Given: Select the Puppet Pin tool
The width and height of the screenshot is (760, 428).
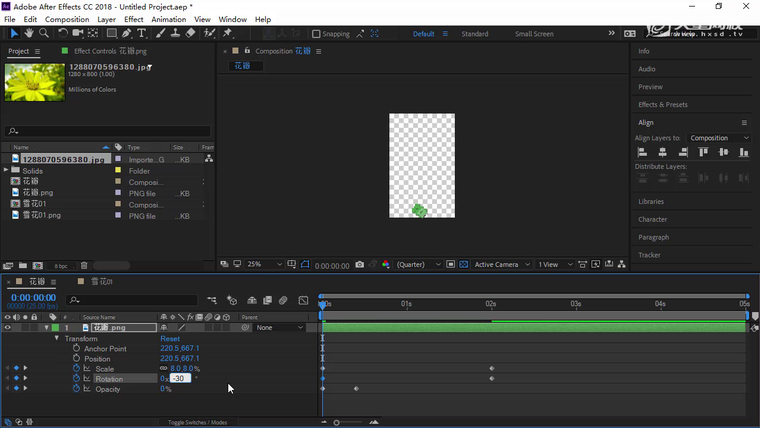Looking at the screenshot, I should (x=229, y=33).
